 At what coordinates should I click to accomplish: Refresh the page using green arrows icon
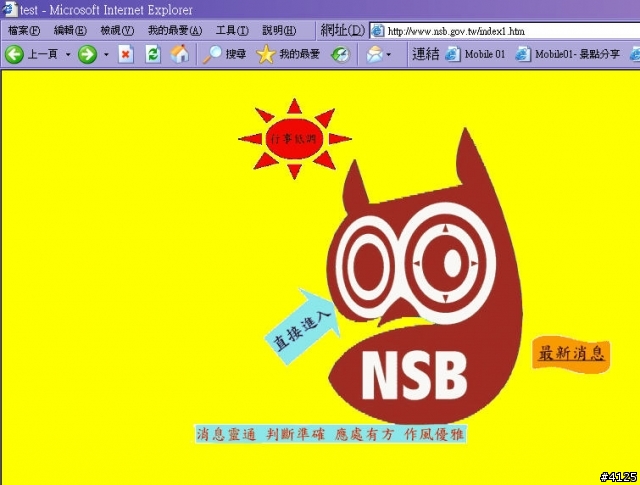[153, 54]
